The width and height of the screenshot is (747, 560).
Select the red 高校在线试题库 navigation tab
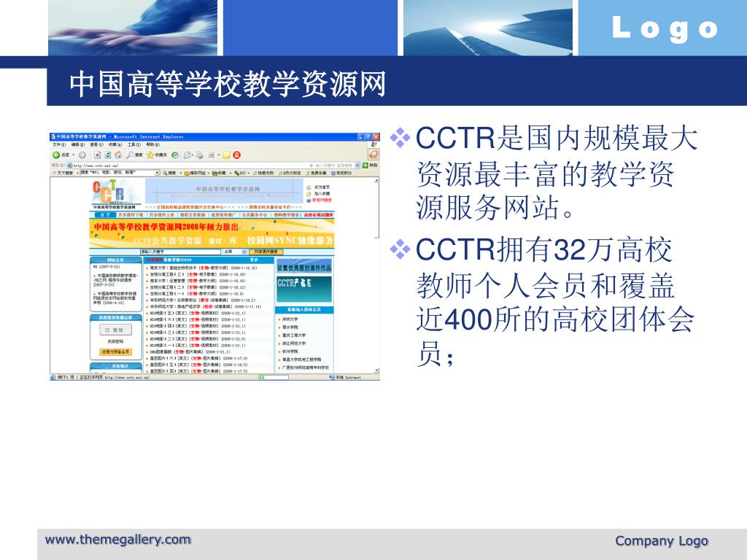(x=319, y=215)
